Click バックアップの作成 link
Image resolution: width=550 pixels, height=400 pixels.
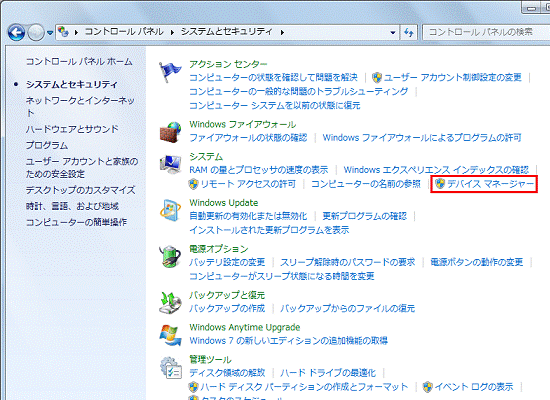[227, 308]
